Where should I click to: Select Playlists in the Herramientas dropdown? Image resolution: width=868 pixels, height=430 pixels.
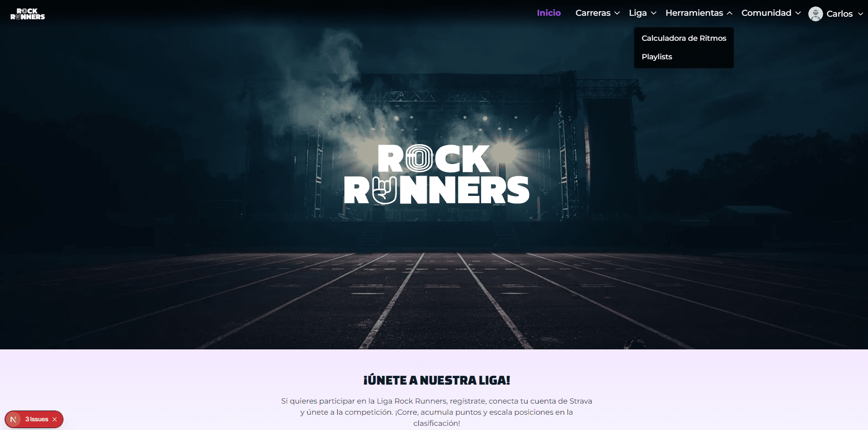[x=656, y=57]
